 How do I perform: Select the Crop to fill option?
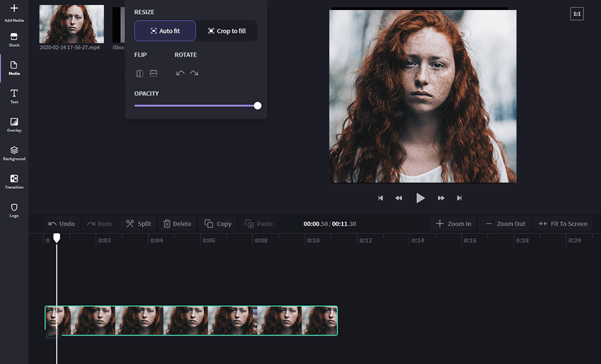226,31
